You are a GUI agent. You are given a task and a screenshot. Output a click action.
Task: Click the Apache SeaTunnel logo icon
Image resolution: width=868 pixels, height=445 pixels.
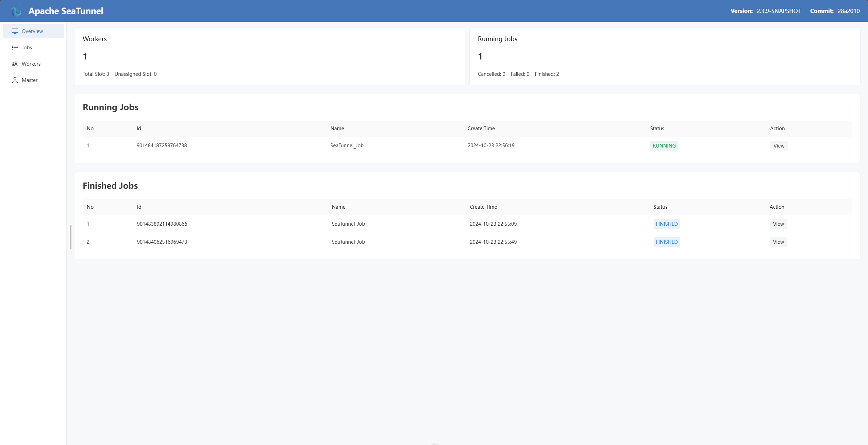pos(16,11)
